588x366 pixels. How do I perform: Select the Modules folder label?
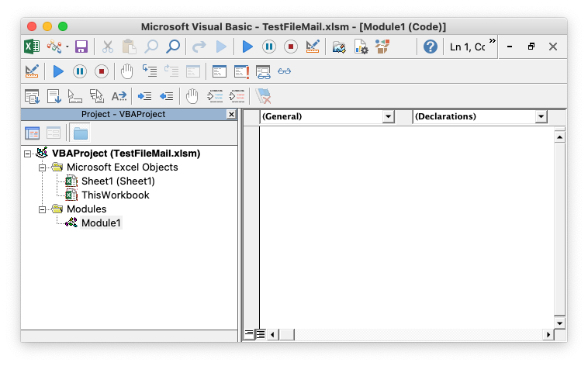(x=87, y=209)
